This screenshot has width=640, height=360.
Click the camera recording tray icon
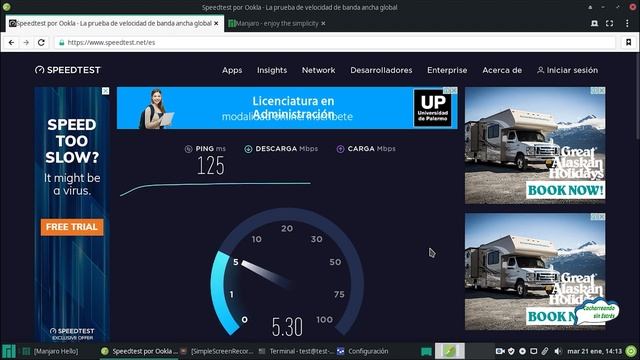click(x=500, y=351)
